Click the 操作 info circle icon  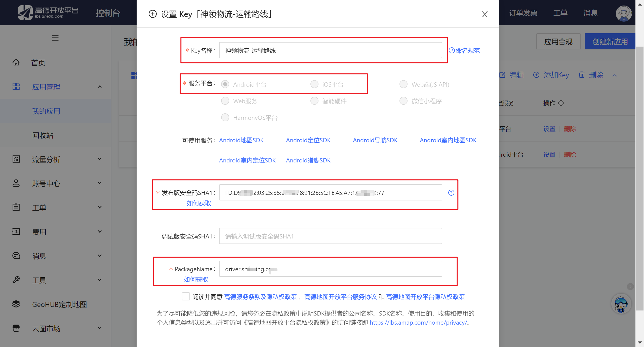coord(561,103)
